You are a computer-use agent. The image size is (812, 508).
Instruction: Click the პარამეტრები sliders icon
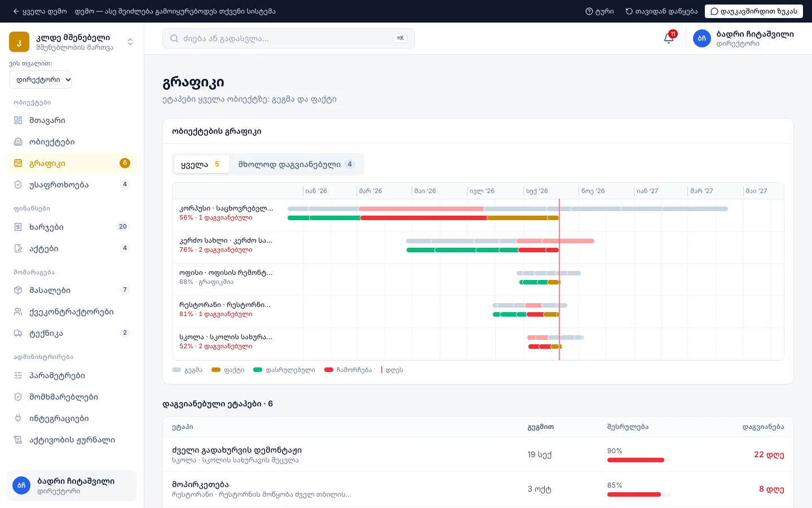18,375
